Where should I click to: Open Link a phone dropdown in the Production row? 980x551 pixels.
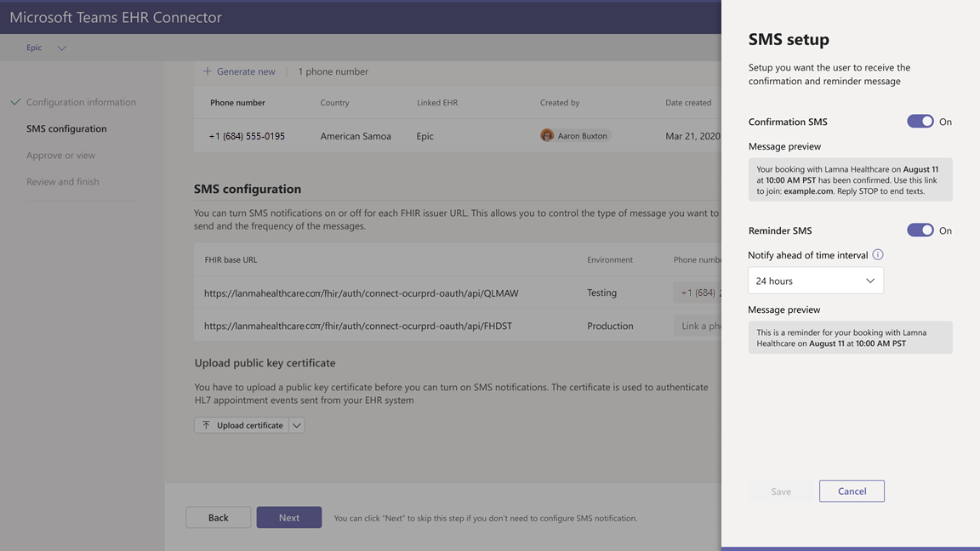pos(697,326)
